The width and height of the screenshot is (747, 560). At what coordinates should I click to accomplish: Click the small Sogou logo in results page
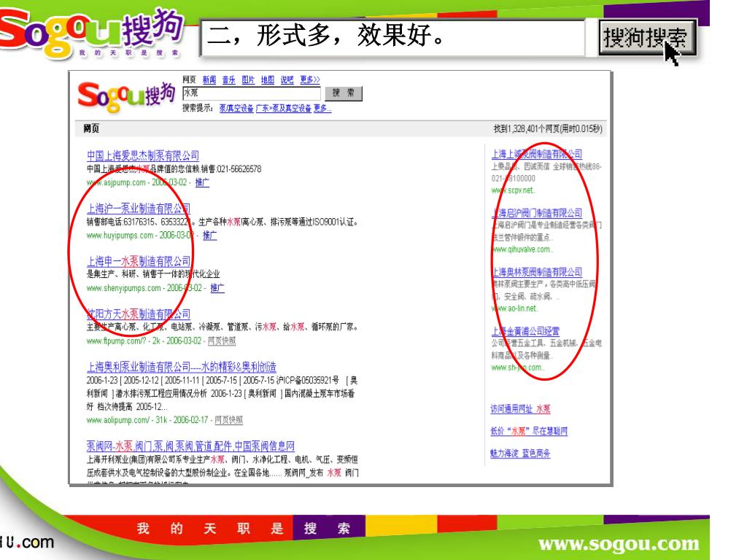click(x=126, y=97)
